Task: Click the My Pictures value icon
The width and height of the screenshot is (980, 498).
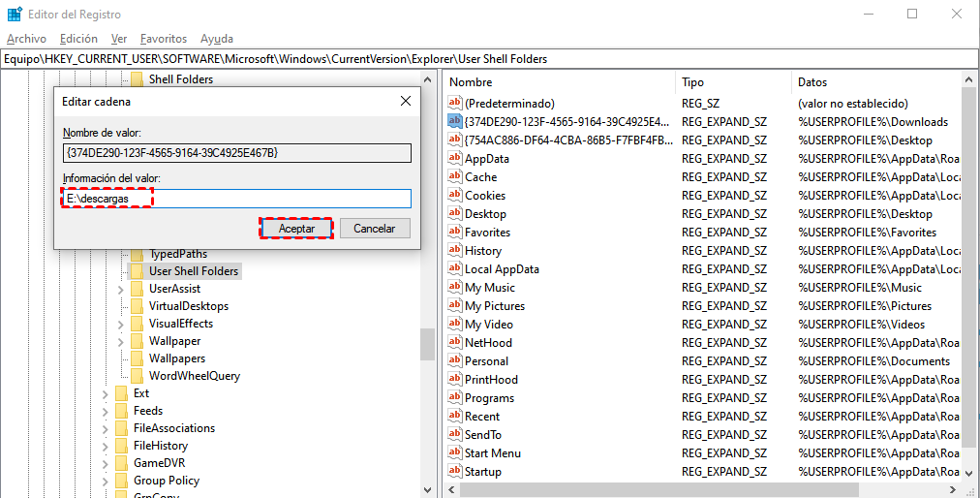Action: (455, 305)
